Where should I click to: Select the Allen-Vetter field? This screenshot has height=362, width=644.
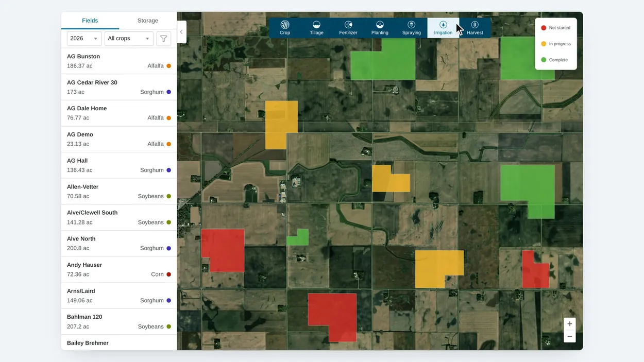119,192
